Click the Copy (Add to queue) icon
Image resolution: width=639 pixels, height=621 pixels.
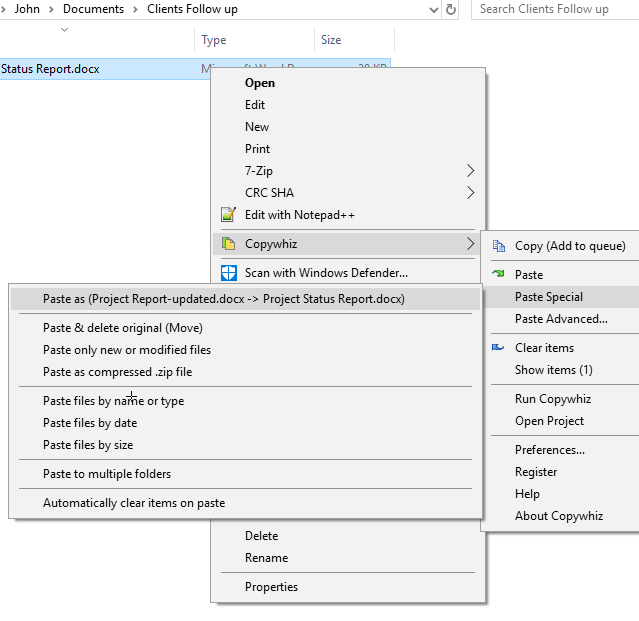(x=498, y=246)
